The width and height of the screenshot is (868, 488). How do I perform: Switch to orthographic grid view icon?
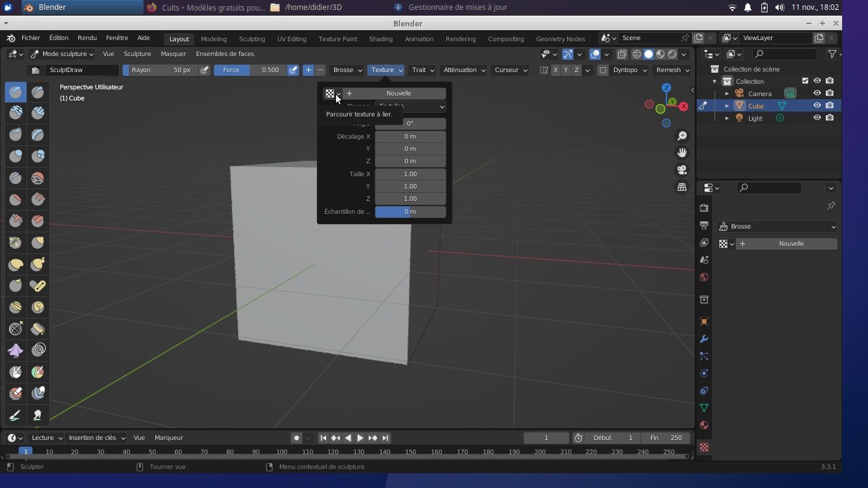(682, 187)
